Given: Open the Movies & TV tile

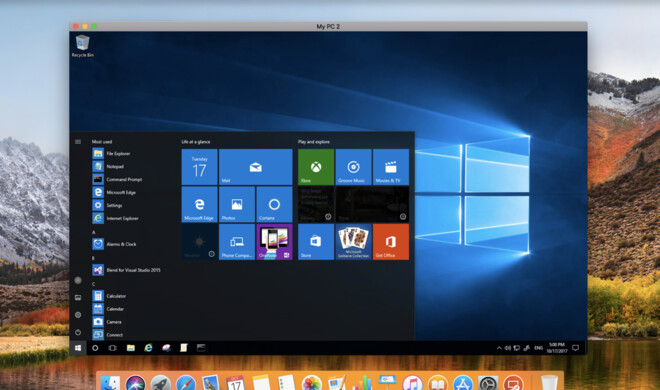Looking at the screenshot, I should (391, 167).
